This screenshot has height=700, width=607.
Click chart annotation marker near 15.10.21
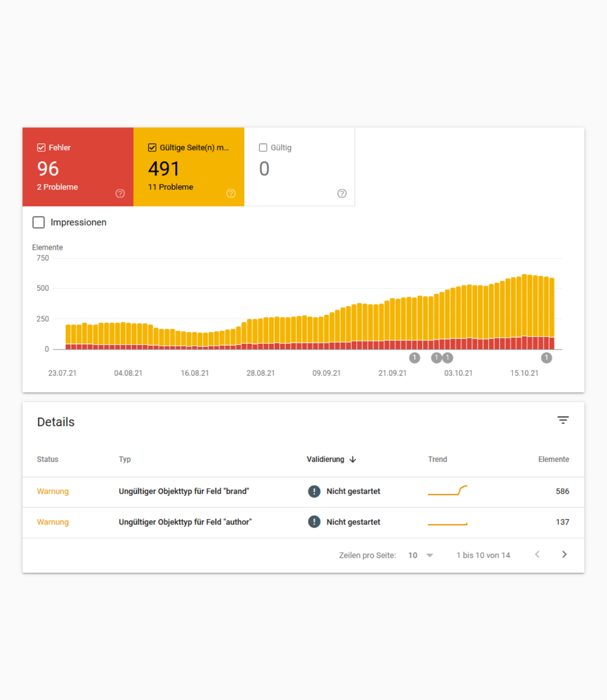[x=547, y=358]
